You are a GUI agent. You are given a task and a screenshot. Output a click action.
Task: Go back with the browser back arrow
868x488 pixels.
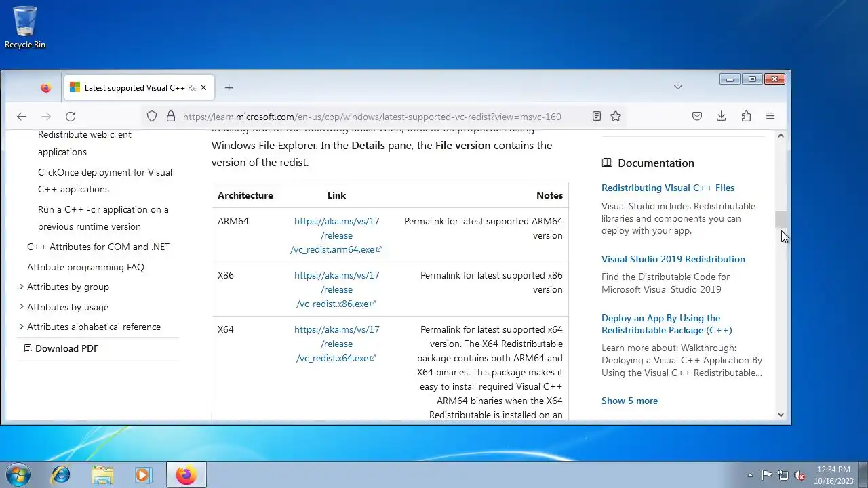(x=22, y=117)
